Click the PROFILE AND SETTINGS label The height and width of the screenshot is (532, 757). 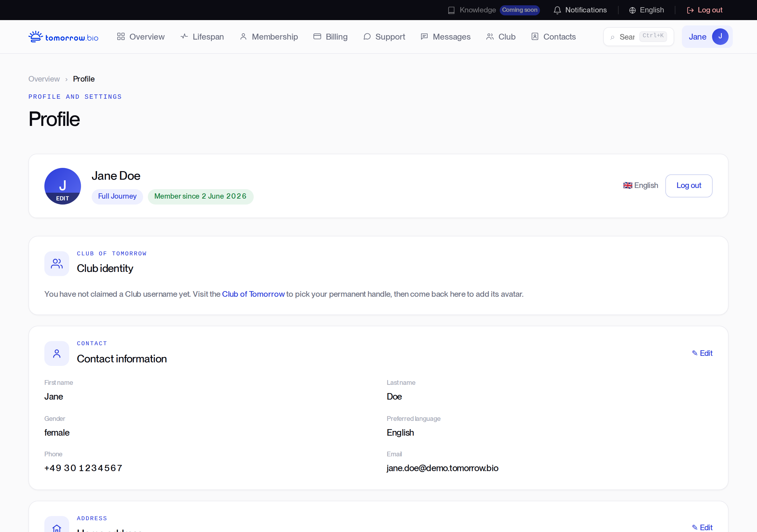click(75, 97)
